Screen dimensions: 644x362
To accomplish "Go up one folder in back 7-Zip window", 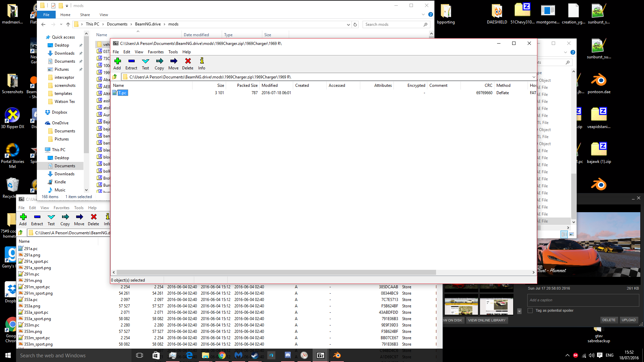I will coord(21,233).
